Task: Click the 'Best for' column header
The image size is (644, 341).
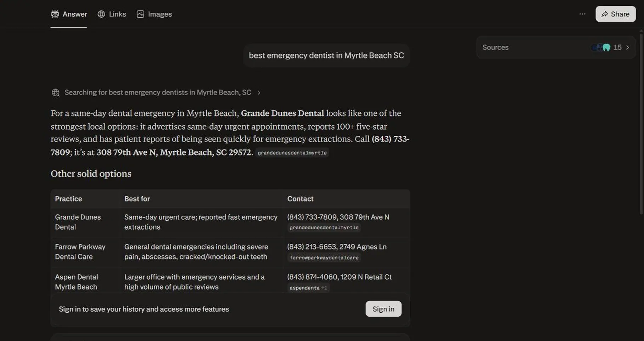Action: [137, 199]
